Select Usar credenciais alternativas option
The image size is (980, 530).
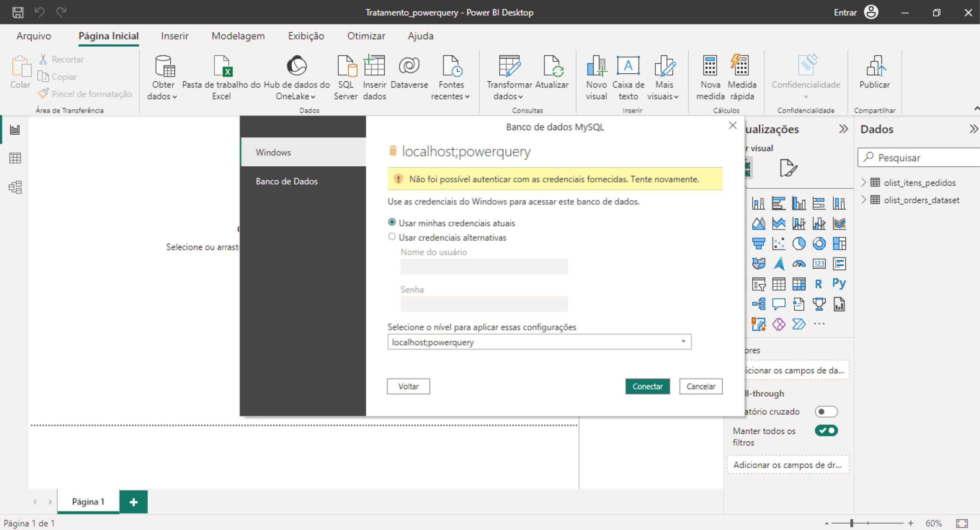392,237
